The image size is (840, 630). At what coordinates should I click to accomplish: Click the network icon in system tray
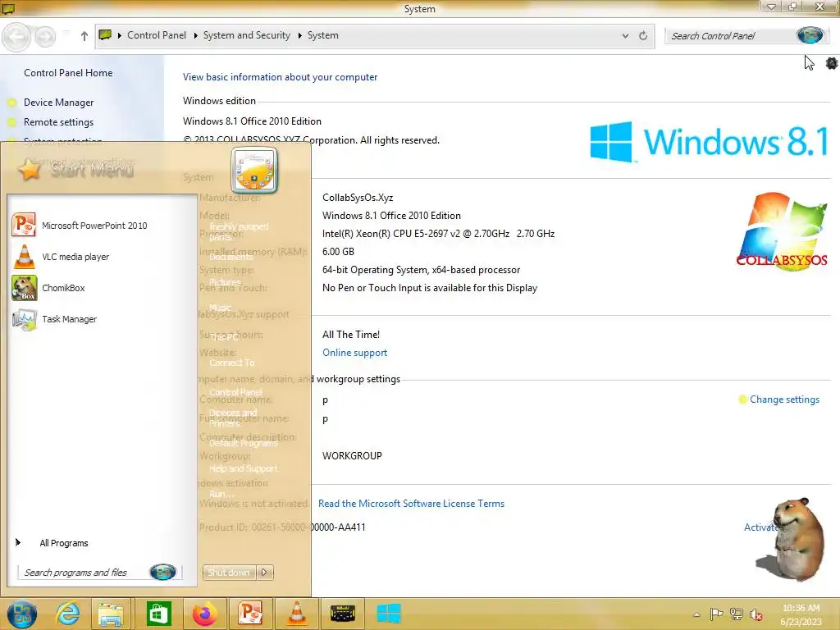click(737, 614)
